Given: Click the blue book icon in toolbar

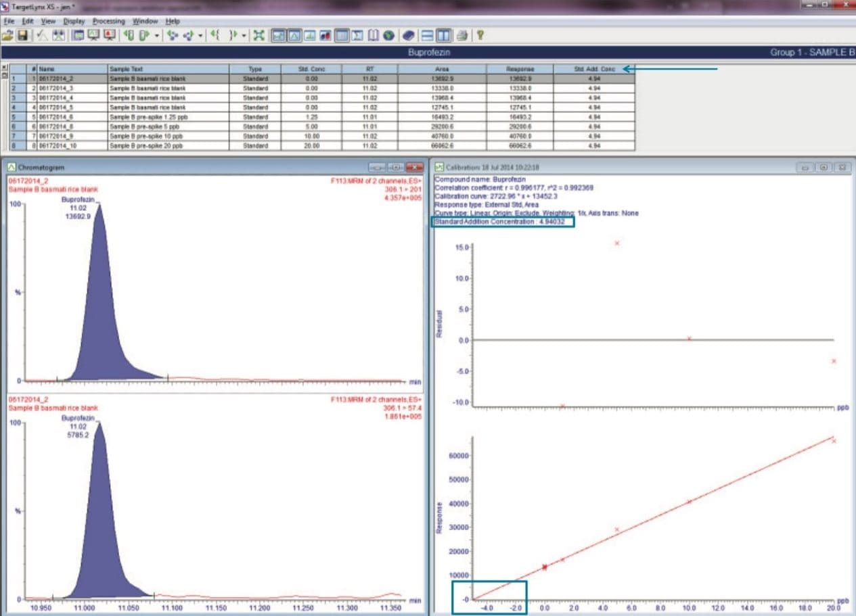Looking at the screenshot, I should [x=409, y=35].
